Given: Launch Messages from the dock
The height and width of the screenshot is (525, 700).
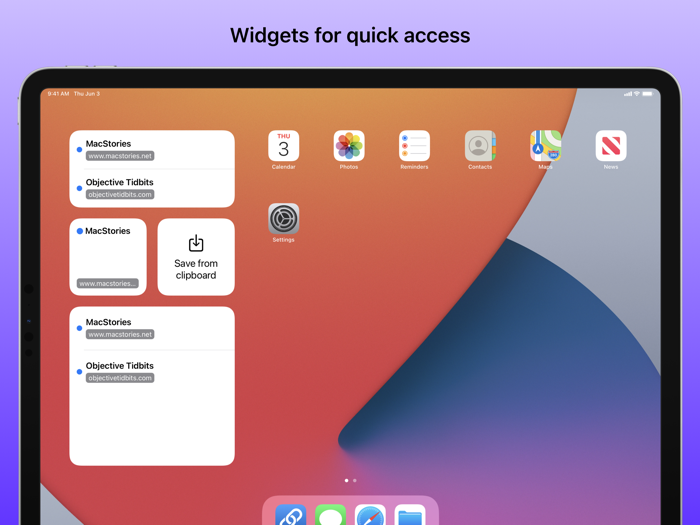Looking at the screenshot, I should [x=331, y=516].
